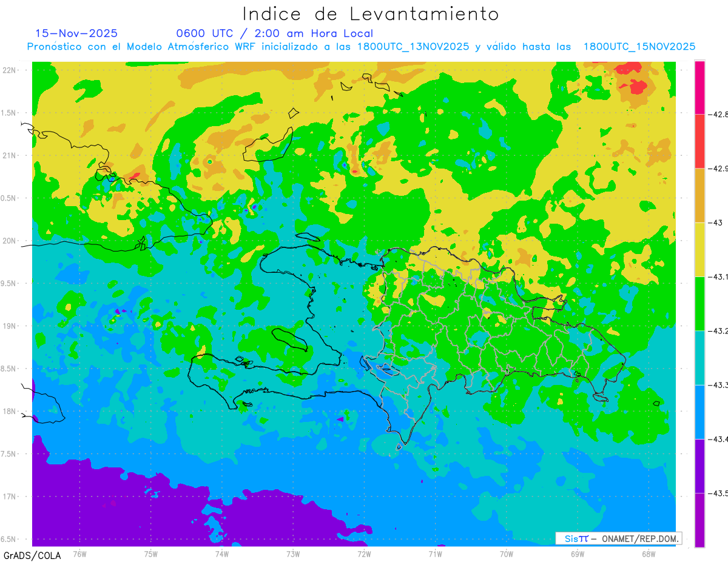Click the legend value "-43.3"
Image resolution: width=728 pixels, height=562 pixels.
[x=718, y=385]
